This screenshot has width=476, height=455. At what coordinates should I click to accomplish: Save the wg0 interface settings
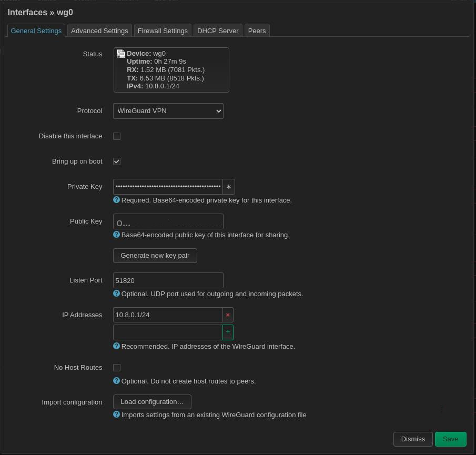451,439
